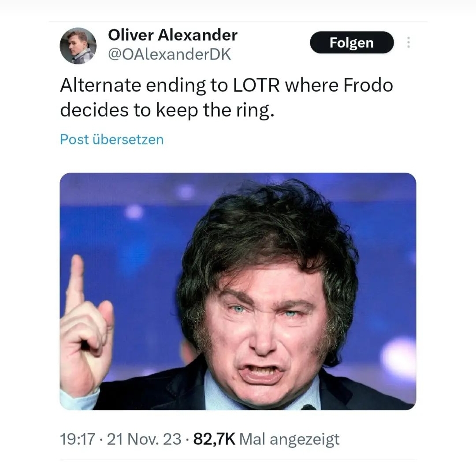Viewport: 476px width, 476px height.
Task: Select the 21 Nov. 23 date
Action: pos(144,439)
